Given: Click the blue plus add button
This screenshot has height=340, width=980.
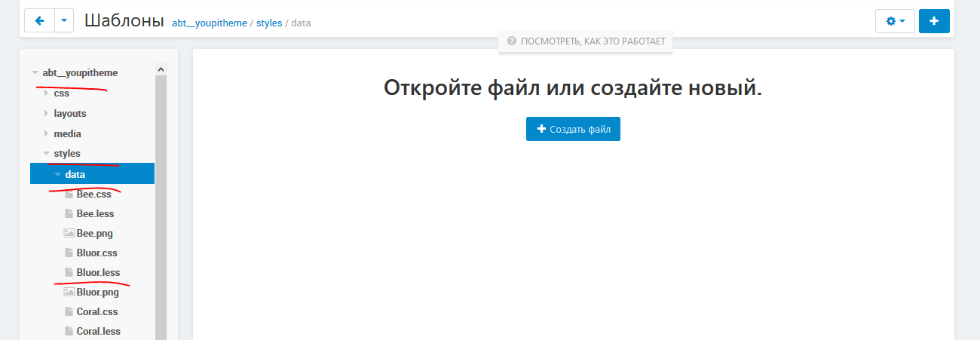Looking at the screenshot, I should tap(934, 21).
